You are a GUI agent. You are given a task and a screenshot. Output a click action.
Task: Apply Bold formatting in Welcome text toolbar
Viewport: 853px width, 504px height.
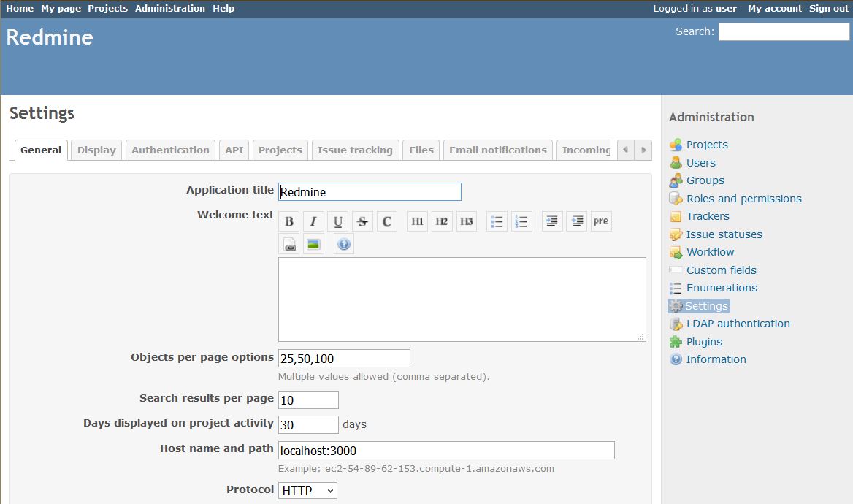pyautogui.click(x=289, y=221)
